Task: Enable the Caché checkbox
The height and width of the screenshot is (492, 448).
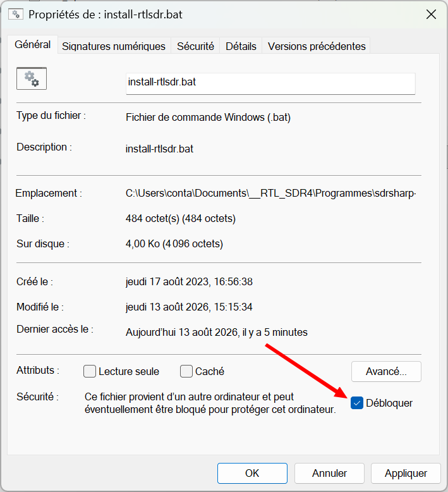Action: [x=186, y=371]
